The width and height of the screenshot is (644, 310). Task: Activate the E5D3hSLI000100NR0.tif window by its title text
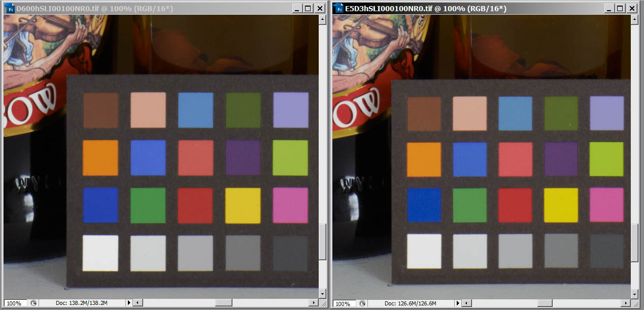coord(425,9)
